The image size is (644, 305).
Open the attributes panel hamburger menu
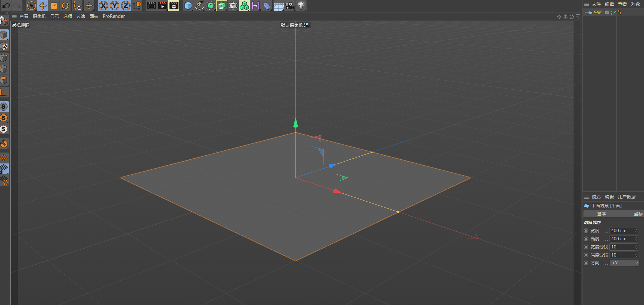point(587,197)
